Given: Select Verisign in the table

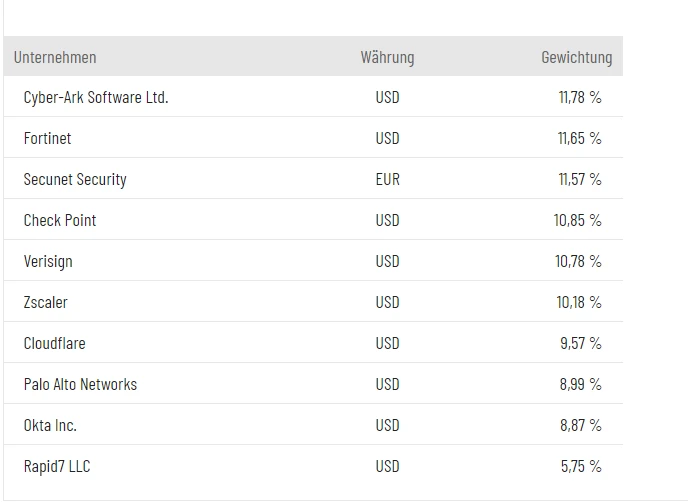Looking at the screenshot, I should click(x=48, y=262).
